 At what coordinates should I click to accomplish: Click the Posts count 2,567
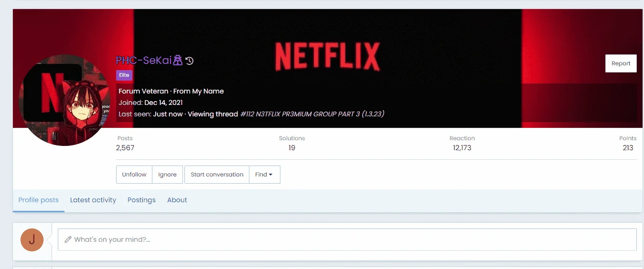[x=125, y=148]
